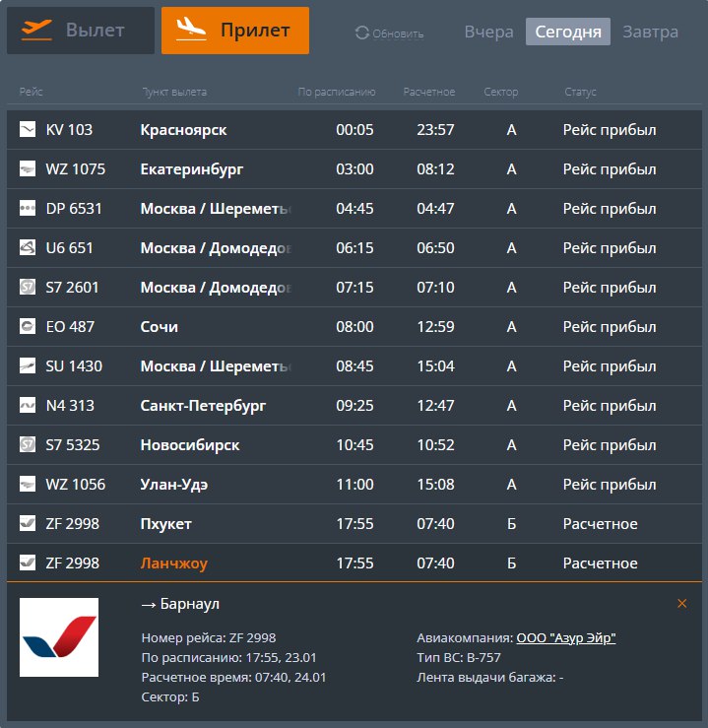
Task: Select the Прилет arrivals tab
Action: [x=235, y=31]
